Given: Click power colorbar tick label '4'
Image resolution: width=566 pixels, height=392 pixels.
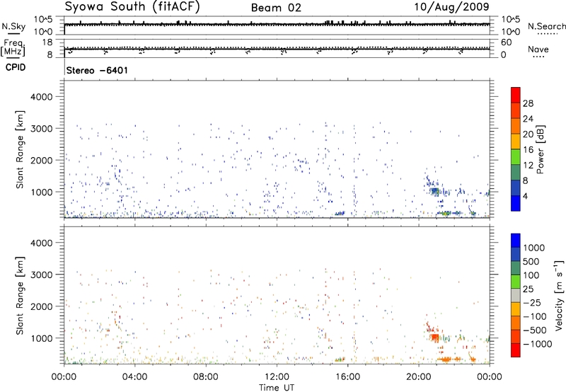Looking at the screenshot, I should click(525, 196).
